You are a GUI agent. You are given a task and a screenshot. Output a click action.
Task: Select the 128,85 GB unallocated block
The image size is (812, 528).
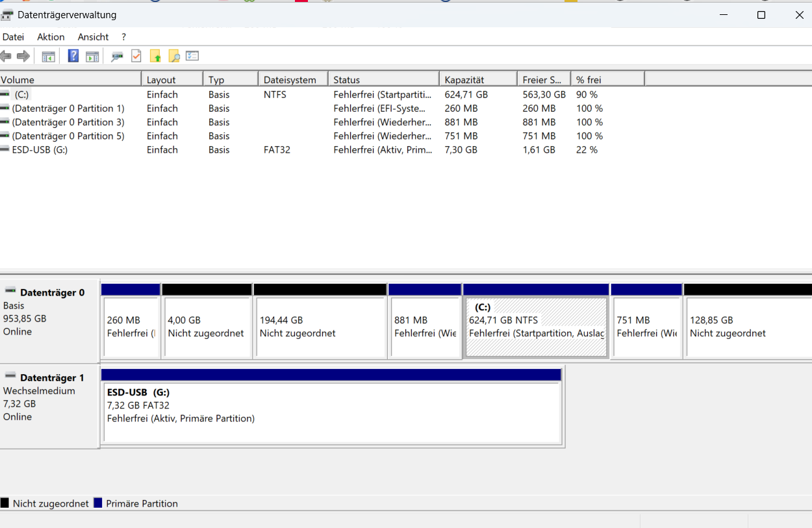(x=748, y=321)
